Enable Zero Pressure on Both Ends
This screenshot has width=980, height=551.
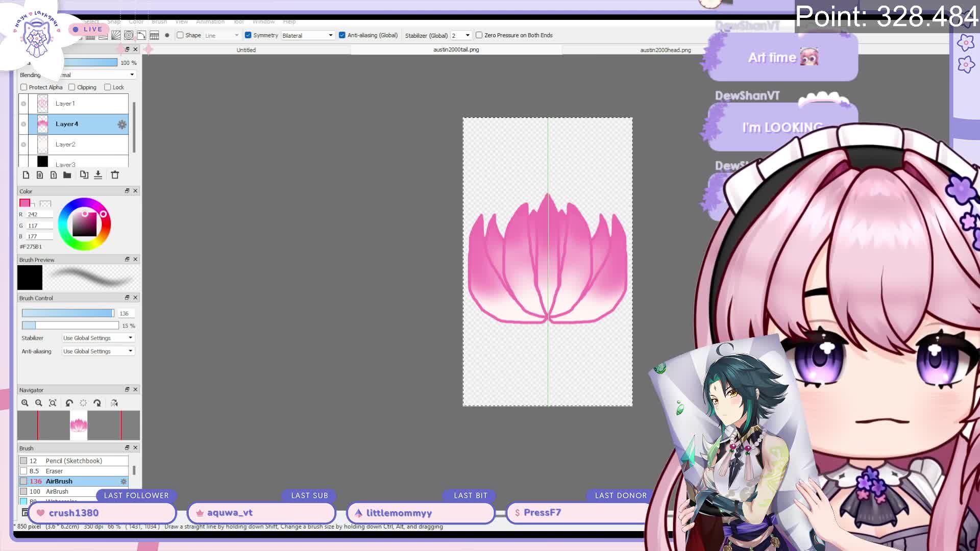[479, 35]
